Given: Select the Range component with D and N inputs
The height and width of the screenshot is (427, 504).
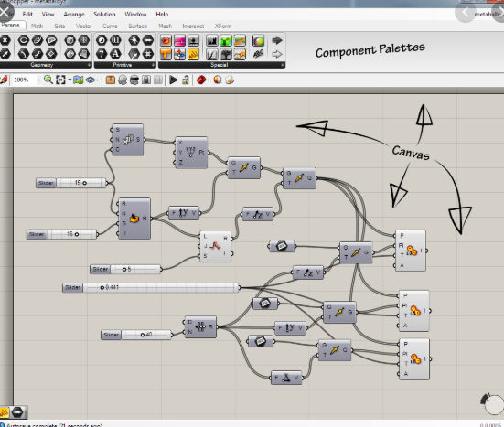Looking at the screenshot, I should click(x=200, y=326).
